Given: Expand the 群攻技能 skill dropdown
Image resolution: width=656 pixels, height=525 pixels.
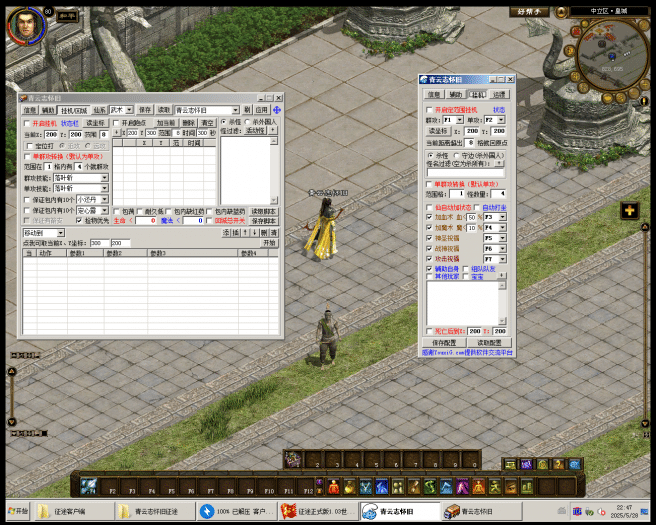Looking at the screenshot, I should tap(104, 177).
